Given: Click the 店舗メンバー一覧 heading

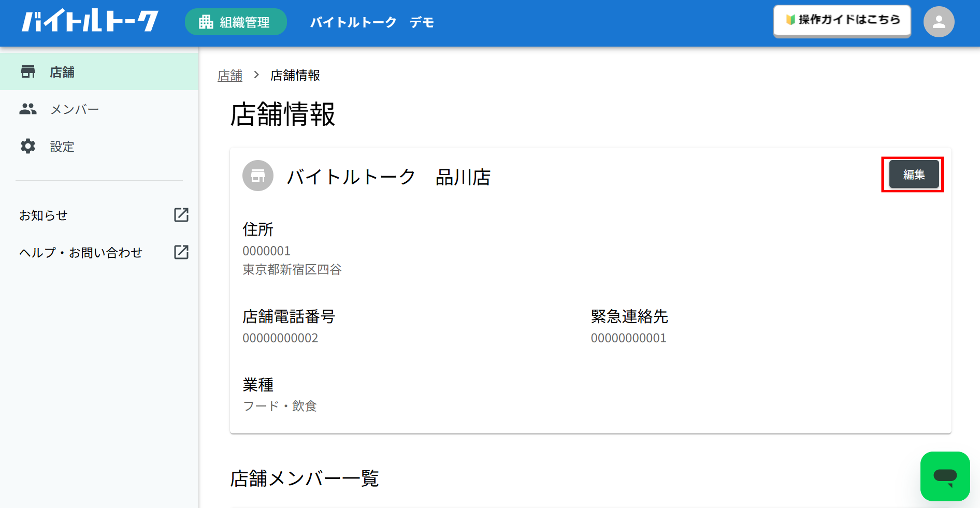Looking at the screenshot, I should click(x=304, y=478).
